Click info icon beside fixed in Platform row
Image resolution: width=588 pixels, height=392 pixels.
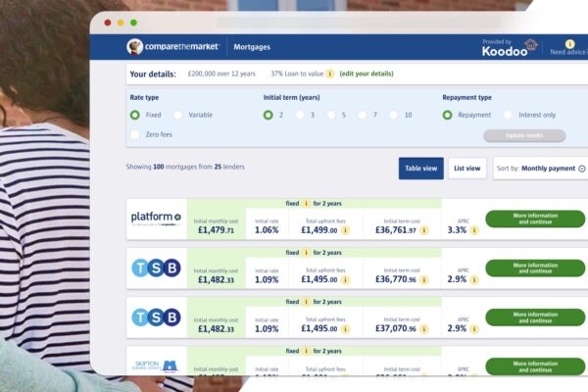click(306, 203)
